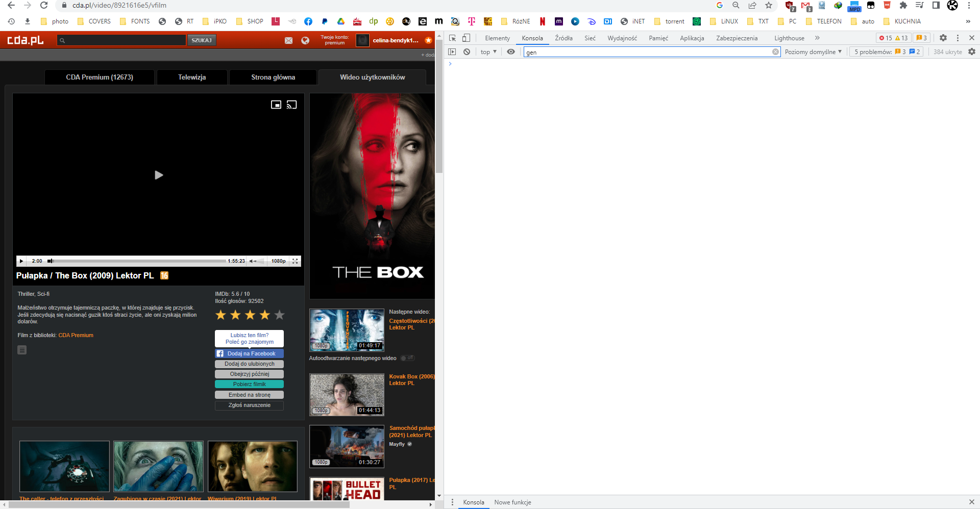980x509 pixels.
Task: Open Poziomy domyślne log levels dropdown
Action: (813, 52)
